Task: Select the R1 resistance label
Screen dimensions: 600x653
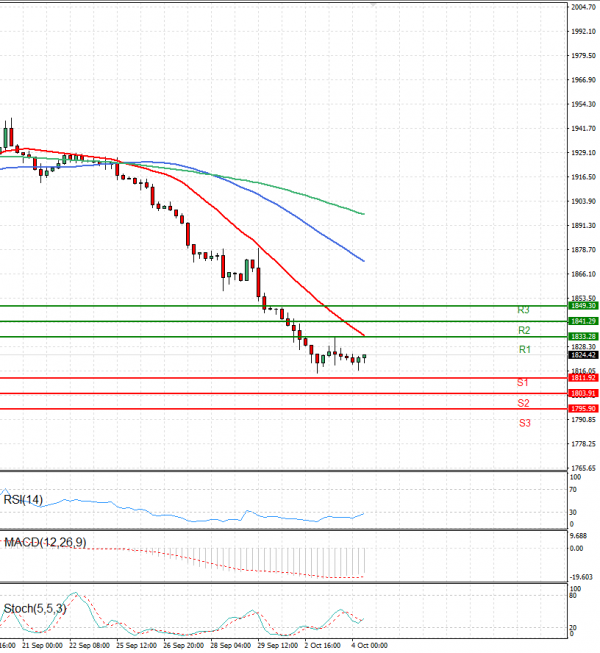Action: tap(525, 349)
